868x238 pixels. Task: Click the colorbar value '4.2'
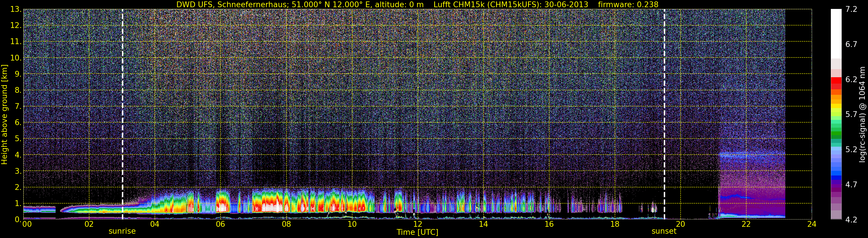851,220
